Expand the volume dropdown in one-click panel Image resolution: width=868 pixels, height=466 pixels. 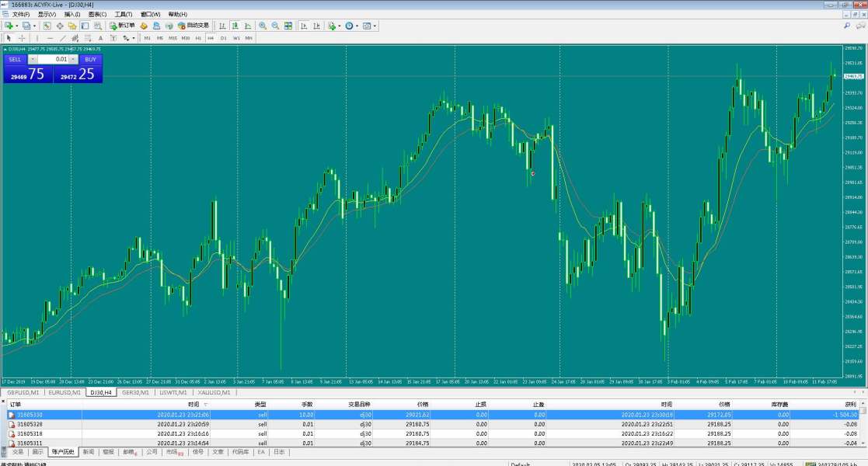tap(73, 59)
